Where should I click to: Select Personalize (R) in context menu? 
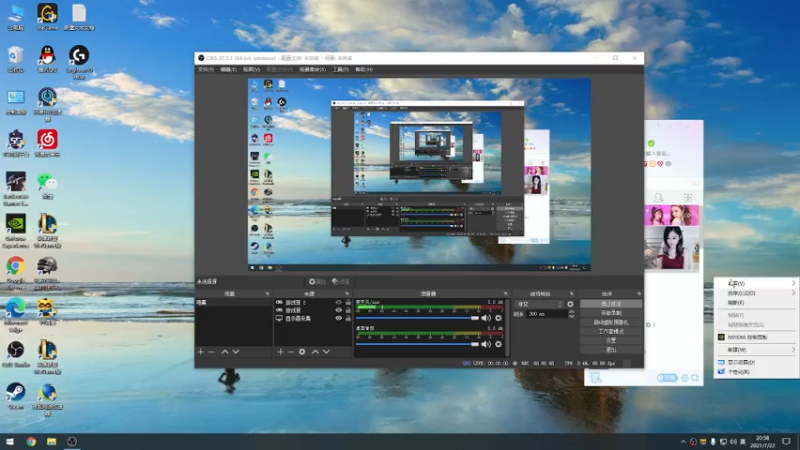pyautogui.click(x=757, y=372)
